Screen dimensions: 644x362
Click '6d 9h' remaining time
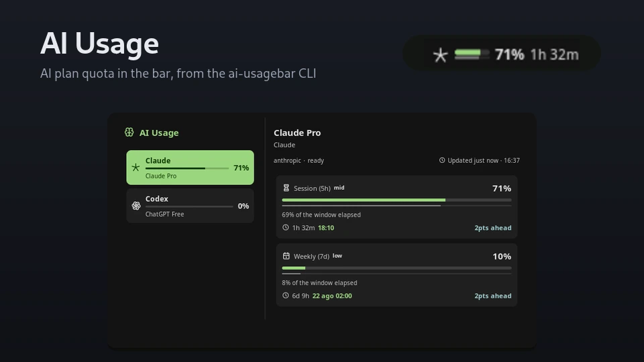pyautogui.click(x=301, y=296)
